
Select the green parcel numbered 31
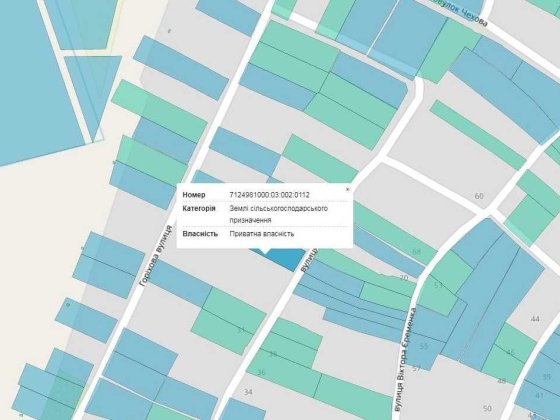[x=229, y=321]
